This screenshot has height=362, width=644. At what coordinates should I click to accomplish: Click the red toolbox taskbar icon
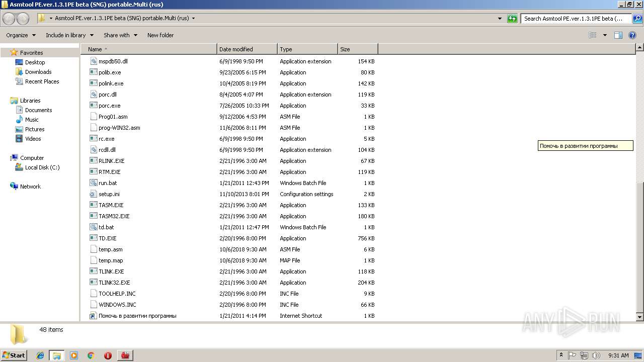point(125,355)
